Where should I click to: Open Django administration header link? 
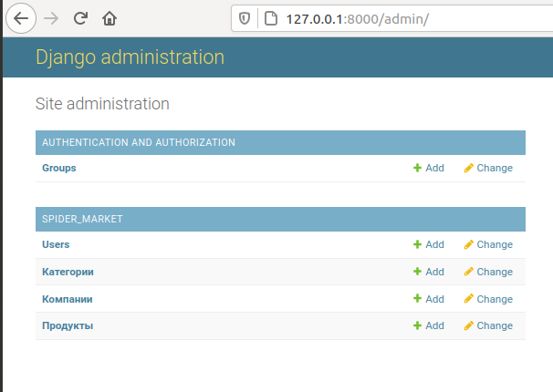[130, 57]
